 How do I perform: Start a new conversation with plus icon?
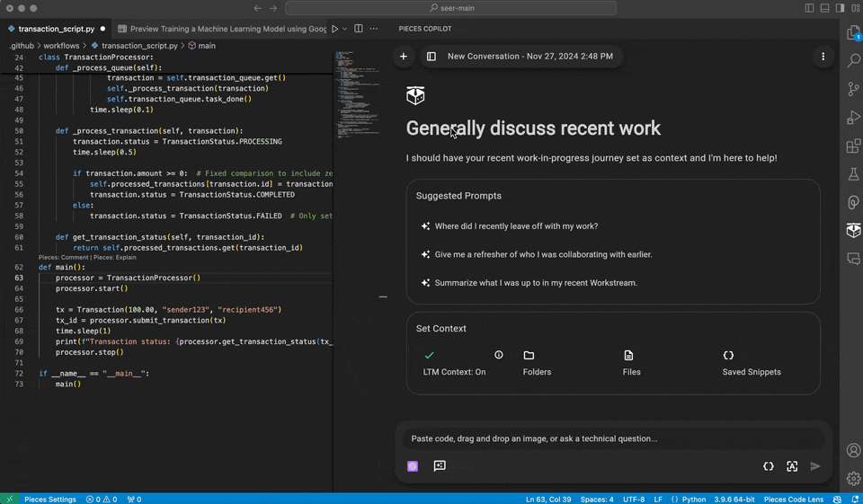404,56
